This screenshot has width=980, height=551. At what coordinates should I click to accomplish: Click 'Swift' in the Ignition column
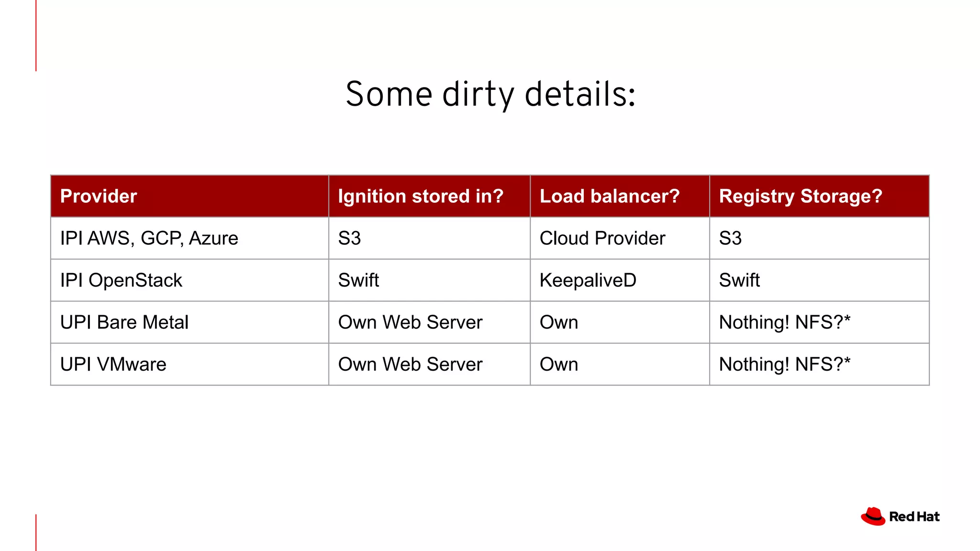point(358,280)
